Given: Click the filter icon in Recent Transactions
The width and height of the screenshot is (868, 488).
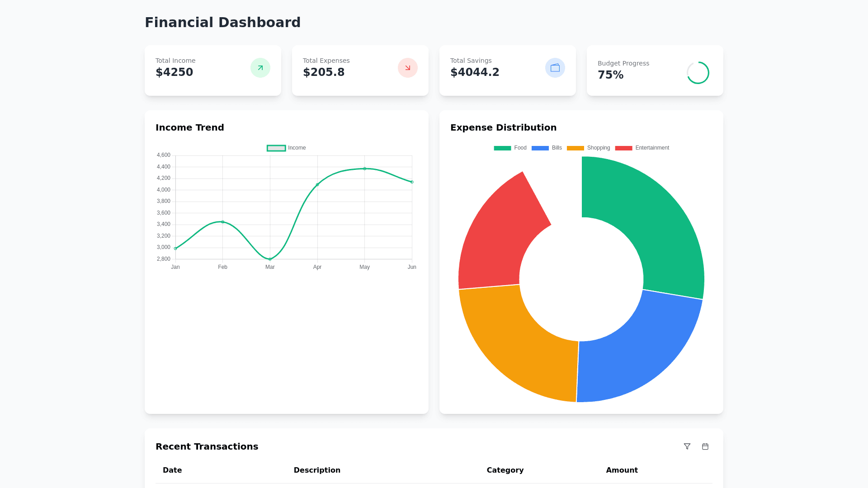Looking at the screenshot, I should tap(687, 446).
